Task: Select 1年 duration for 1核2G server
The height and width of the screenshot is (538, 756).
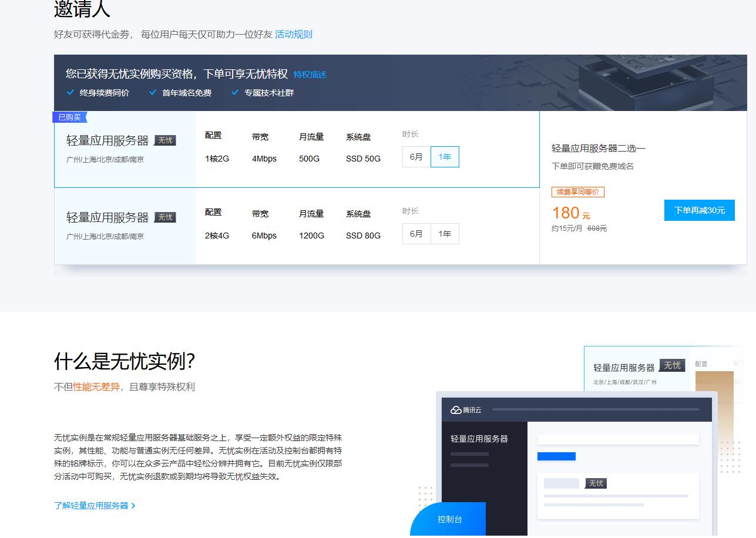Action: pyautogui.click(x=445, y=157)
